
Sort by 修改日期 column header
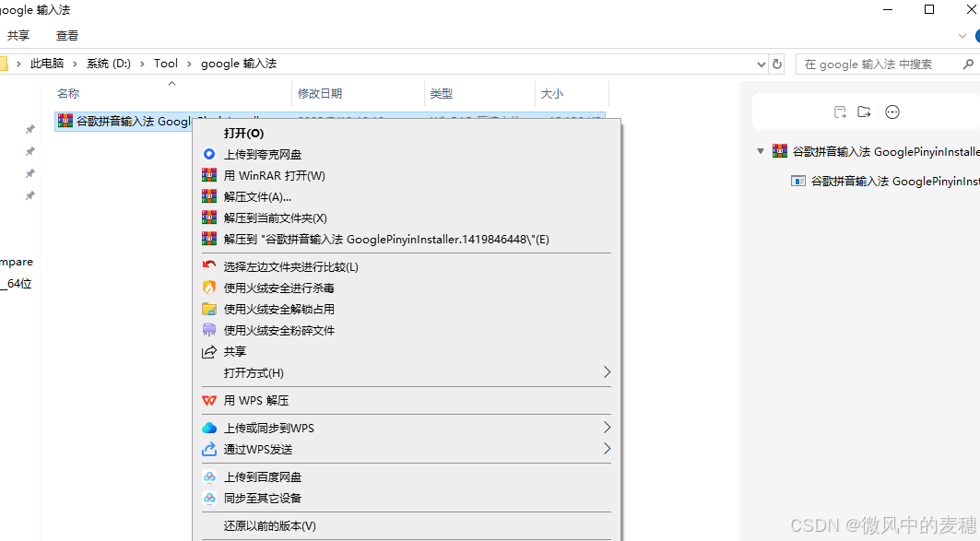[319, 93]
